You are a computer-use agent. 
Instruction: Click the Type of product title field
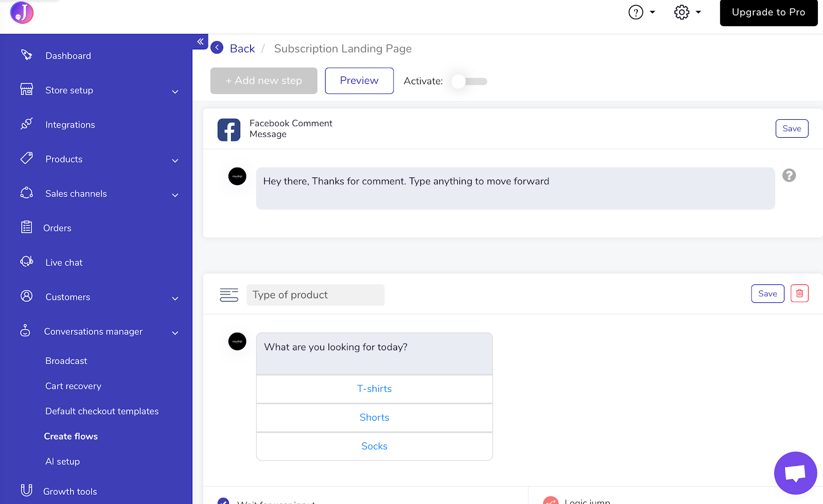coord(315,295)
